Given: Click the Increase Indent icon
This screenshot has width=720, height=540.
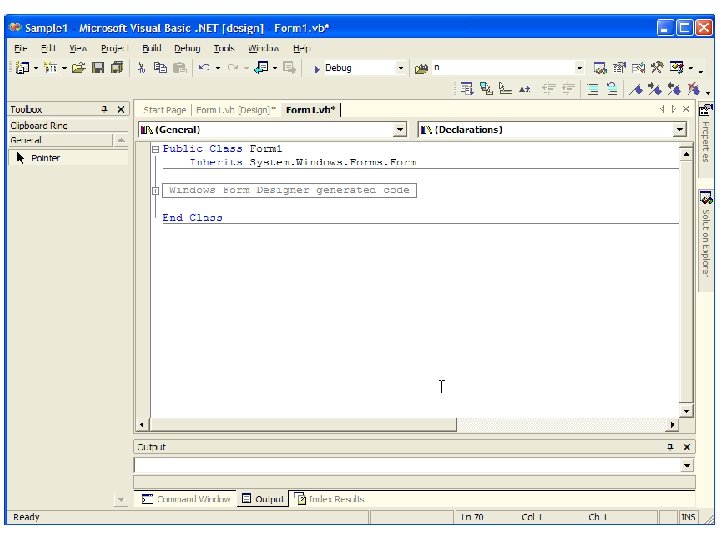Looking at the screenshot, I should click(x=568, y=89).
